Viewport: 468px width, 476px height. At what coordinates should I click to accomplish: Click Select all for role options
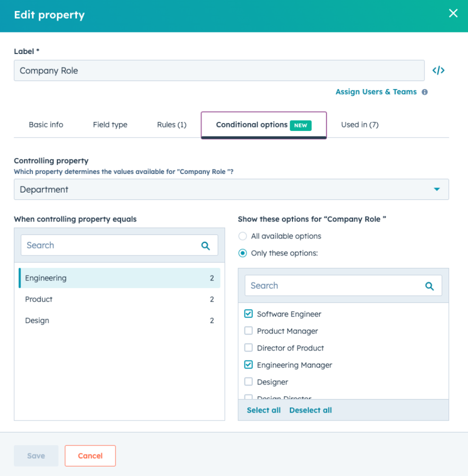point(263,410)
